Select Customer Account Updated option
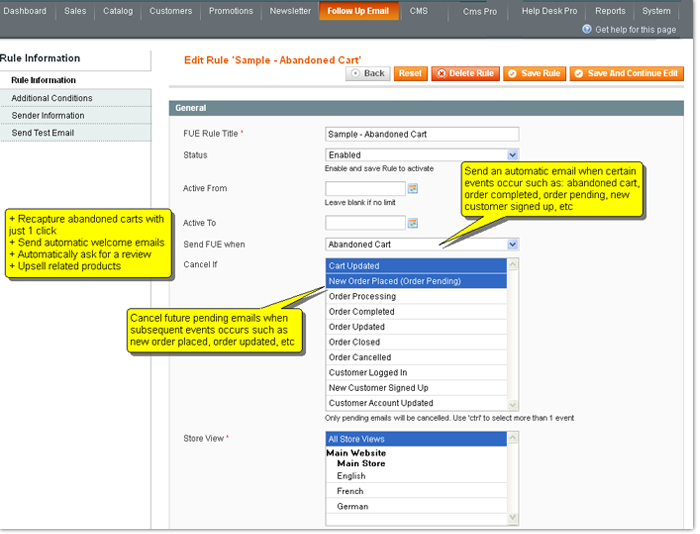 click(416, 403)
